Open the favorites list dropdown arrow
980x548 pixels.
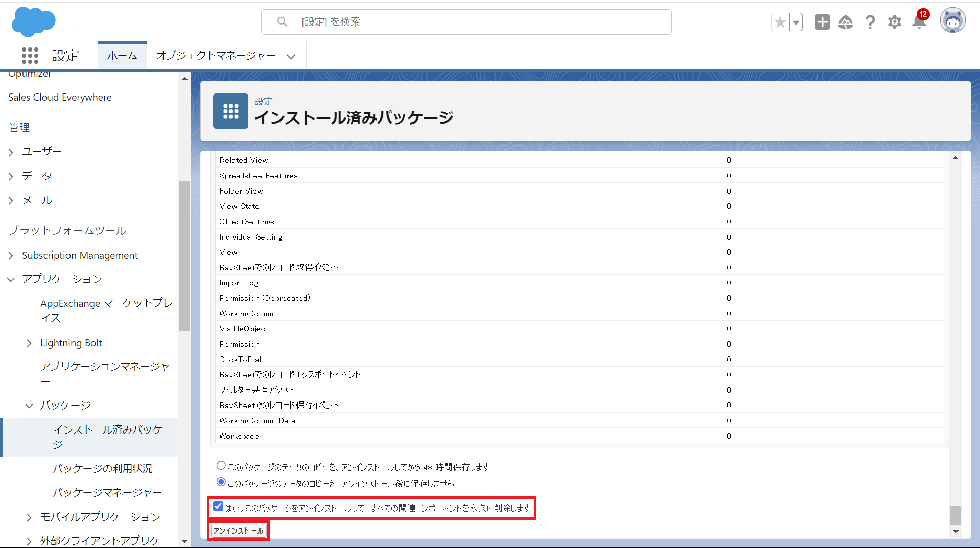pos(796,22)
